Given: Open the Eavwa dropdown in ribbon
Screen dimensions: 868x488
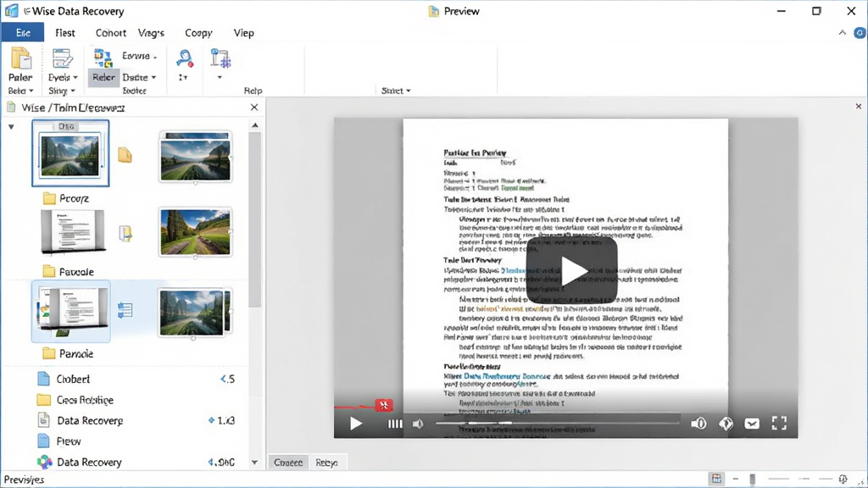Looking at the screenshot, I should coord(140,56).
